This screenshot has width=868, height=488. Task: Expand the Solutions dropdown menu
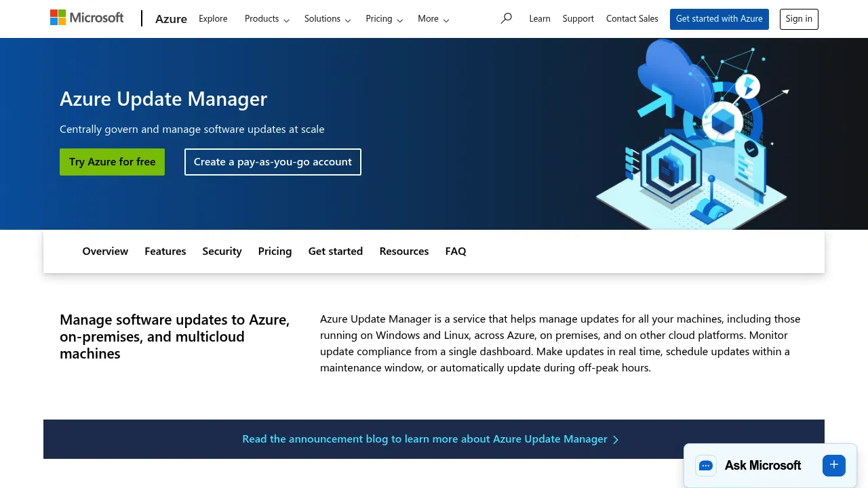tap(328, 19)
